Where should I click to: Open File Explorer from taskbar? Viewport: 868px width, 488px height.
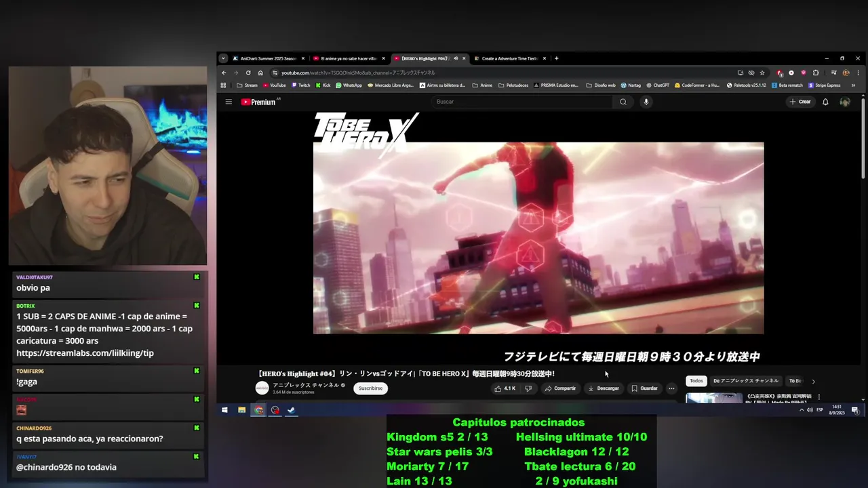pyautogui.click(x=241, y=410)
